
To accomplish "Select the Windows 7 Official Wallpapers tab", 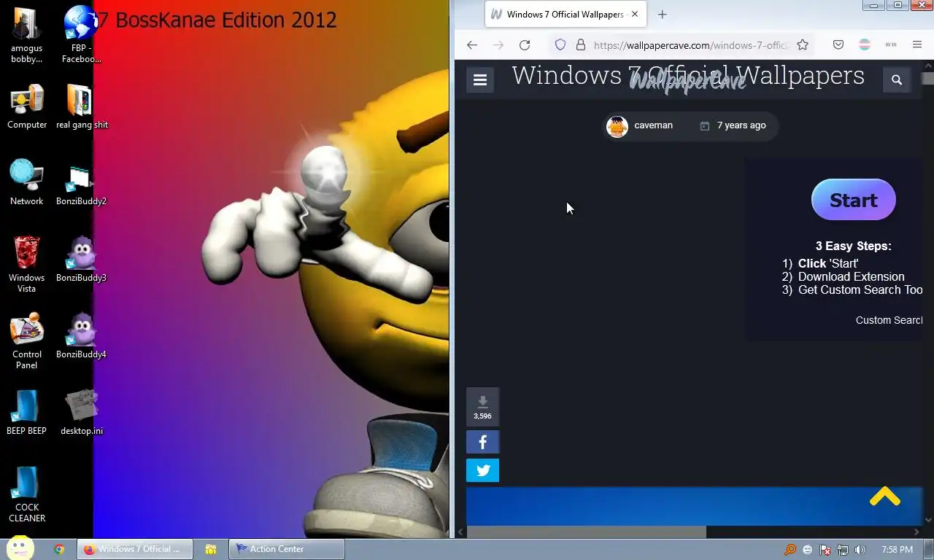I will tap(566, 14).
